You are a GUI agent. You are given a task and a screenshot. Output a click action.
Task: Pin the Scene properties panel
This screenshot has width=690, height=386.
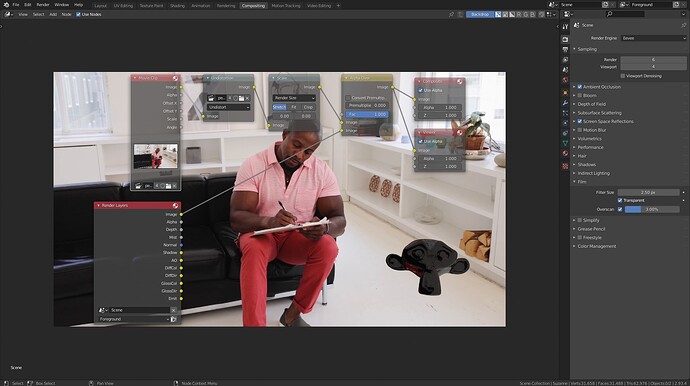coord(683,25)
